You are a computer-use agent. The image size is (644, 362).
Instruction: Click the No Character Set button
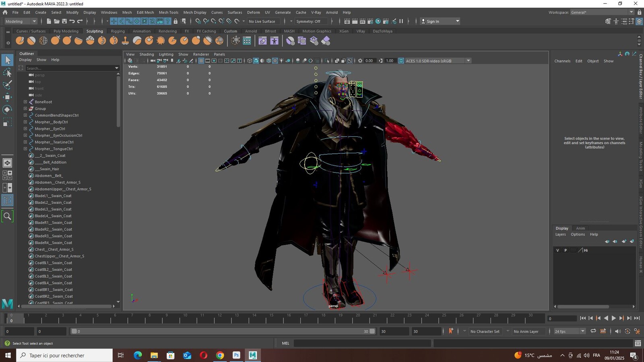point(485,331)
